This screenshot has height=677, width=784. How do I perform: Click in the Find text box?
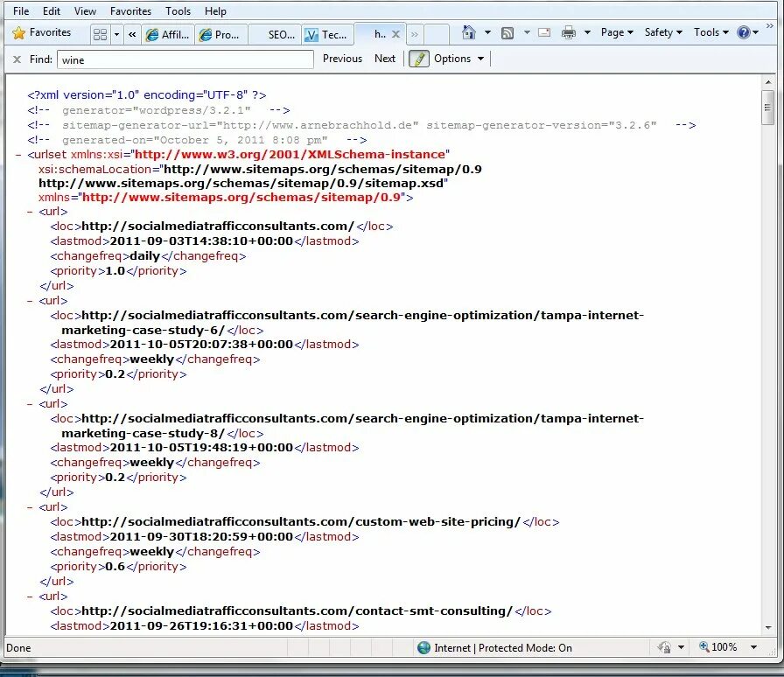coord(185,59)
